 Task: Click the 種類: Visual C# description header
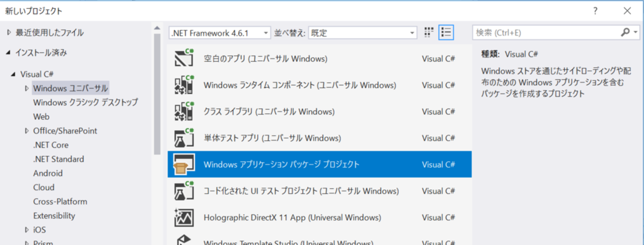tap(509, 54)
